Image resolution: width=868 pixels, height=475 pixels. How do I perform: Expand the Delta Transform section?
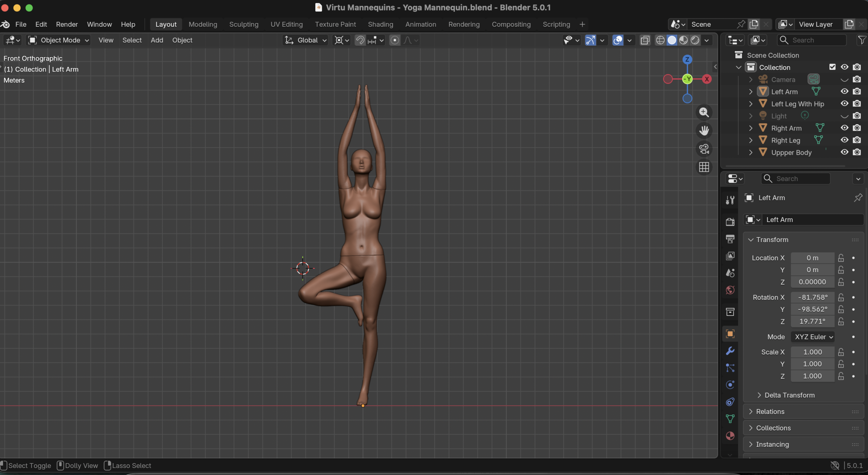pyautogui.click(x=789, y=395)
